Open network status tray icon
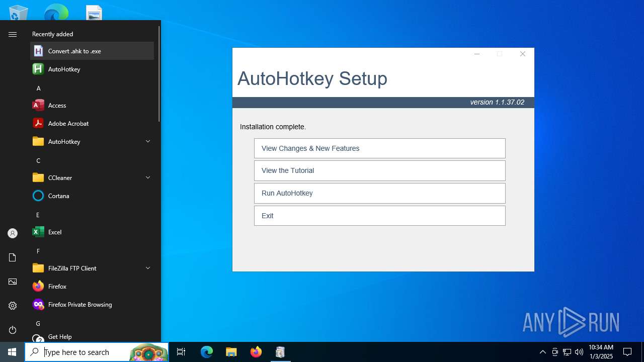Viewport: 644px width, 362px height. coord(567,352)
